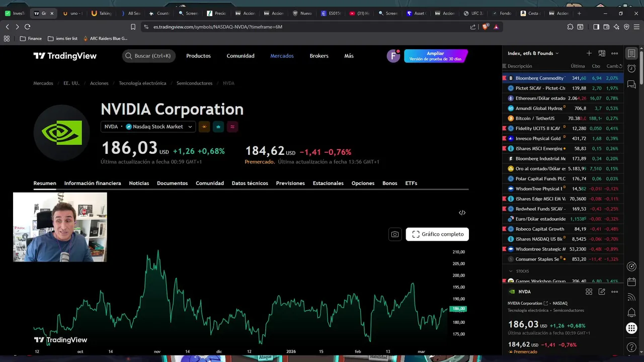Switch to the Opciones tab

tap(363, 183)
